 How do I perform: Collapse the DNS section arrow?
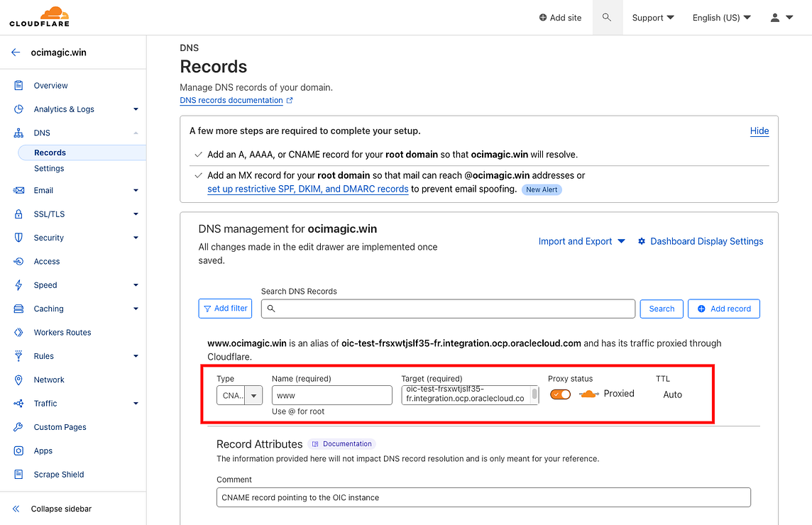pos(136,133)
